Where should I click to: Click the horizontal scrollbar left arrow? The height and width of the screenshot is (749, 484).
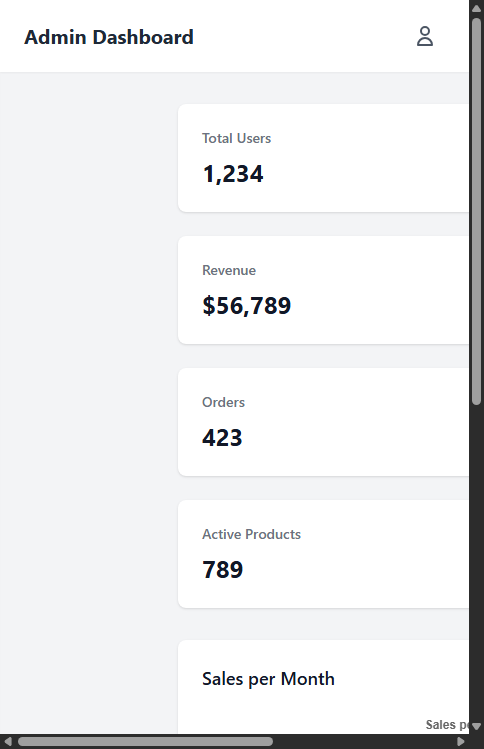click(8, 741)
